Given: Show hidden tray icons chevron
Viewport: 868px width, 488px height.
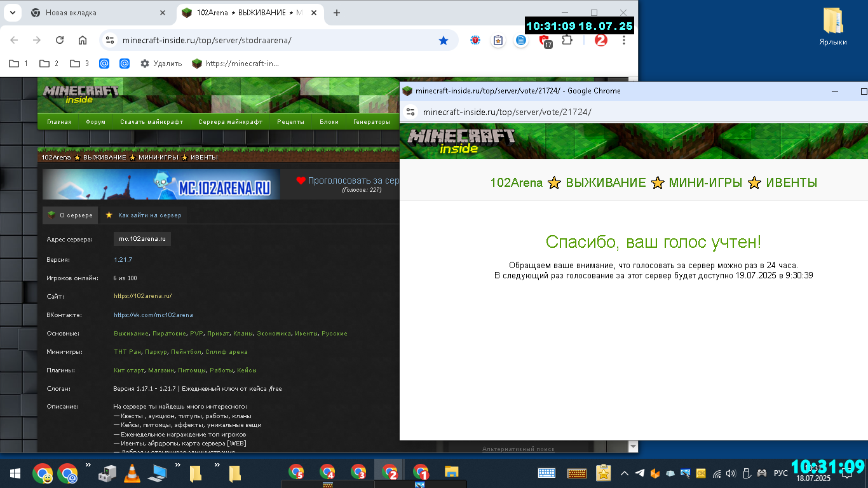Looking at the screenshot, I should [625, 473].
